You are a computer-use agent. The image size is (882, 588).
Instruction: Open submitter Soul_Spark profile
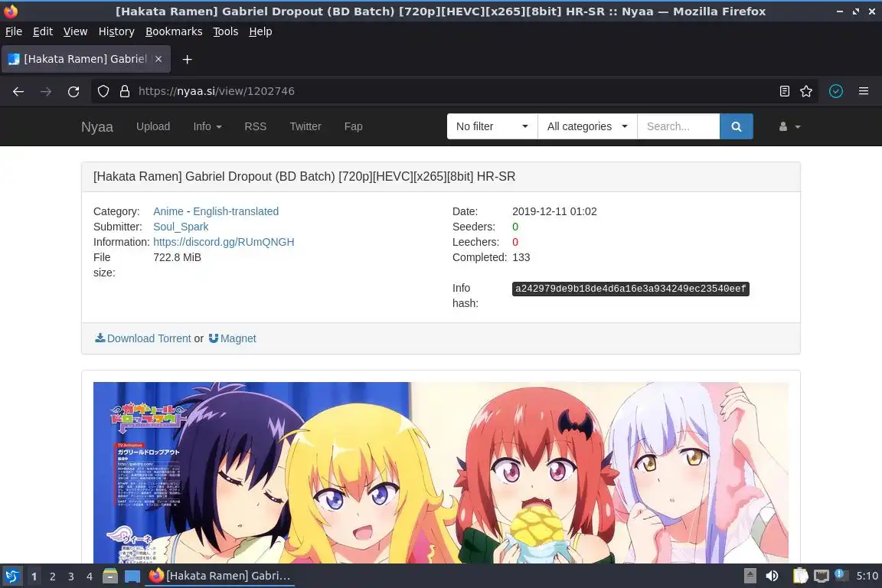click(x=181, y=227)
